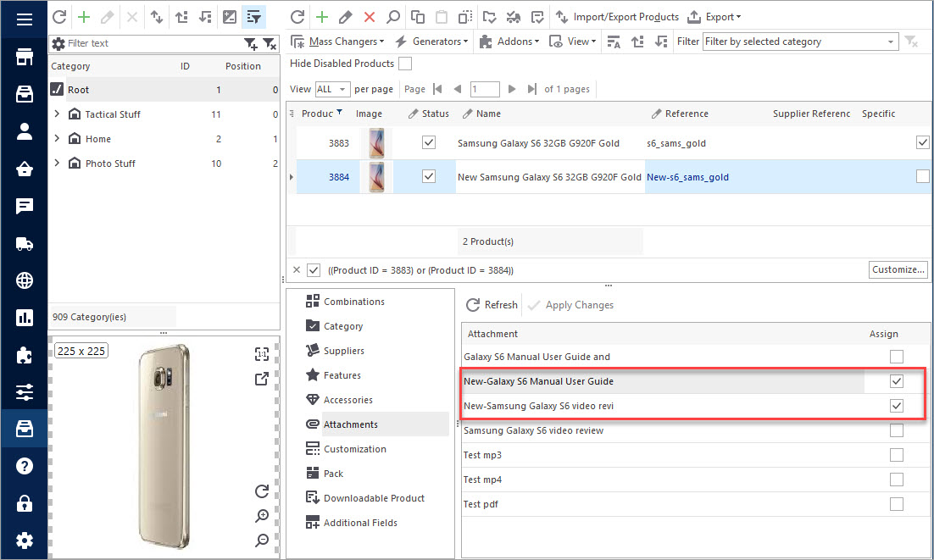
Task: Switch to the Customization tab
Action: coord(346,449)
